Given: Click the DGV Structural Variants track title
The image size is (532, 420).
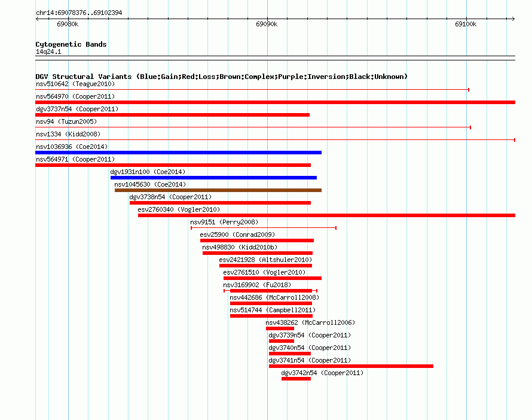Looking at the screenshot, I should point(222,77).
